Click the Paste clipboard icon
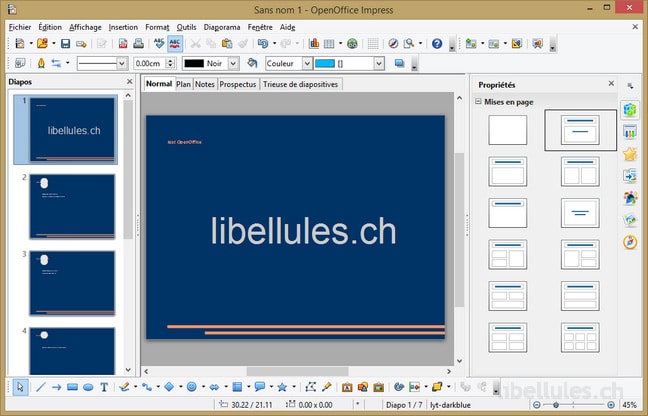The width and height of the screenshot is (648, 416). click(x=226, y=43)
